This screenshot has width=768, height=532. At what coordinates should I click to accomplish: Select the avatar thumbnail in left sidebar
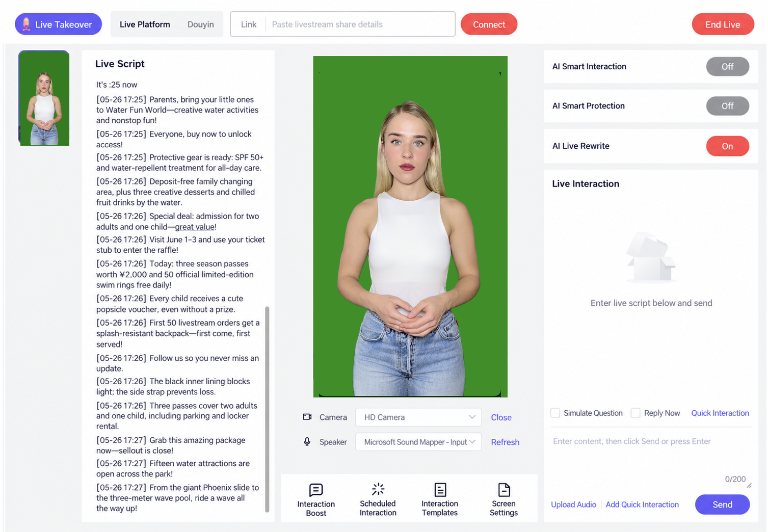point(44,98)
